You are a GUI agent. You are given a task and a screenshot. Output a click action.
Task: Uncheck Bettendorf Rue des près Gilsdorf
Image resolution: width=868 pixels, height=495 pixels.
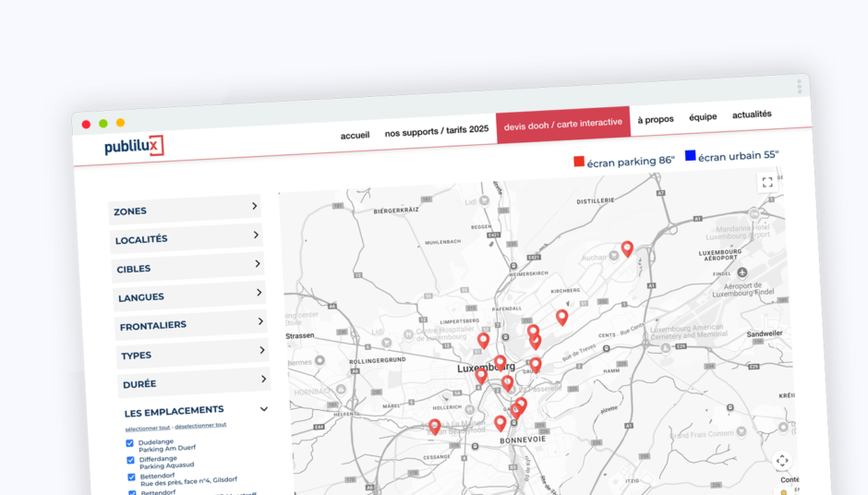(x=131, y=477)
